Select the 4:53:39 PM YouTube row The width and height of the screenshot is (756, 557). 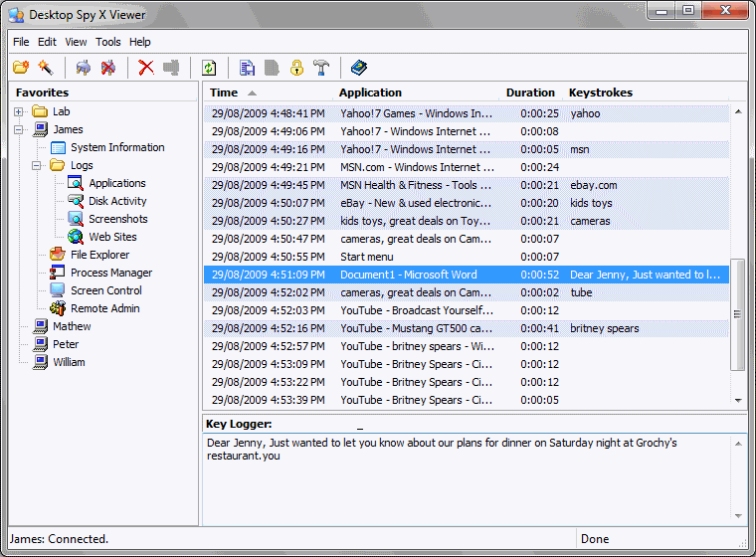pyautogui.click(x=467, y=400)
